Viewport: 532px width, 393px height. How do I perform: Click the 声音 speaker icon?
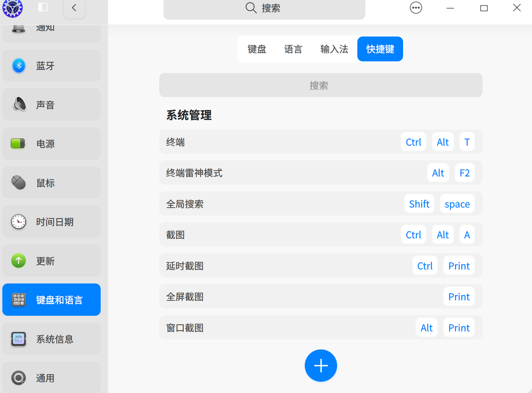click(x=19, y=104)
